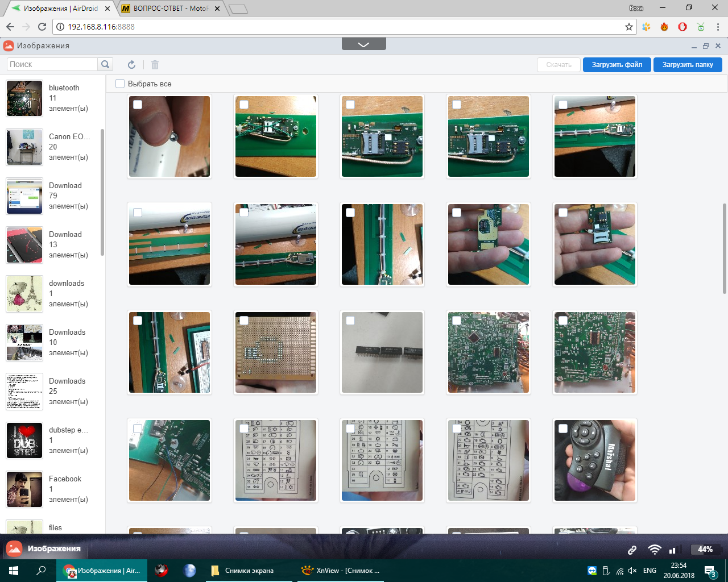Open Снимки экрана taskbar window
The width and height of the screenshot is (728, 582).
(248, 571)
